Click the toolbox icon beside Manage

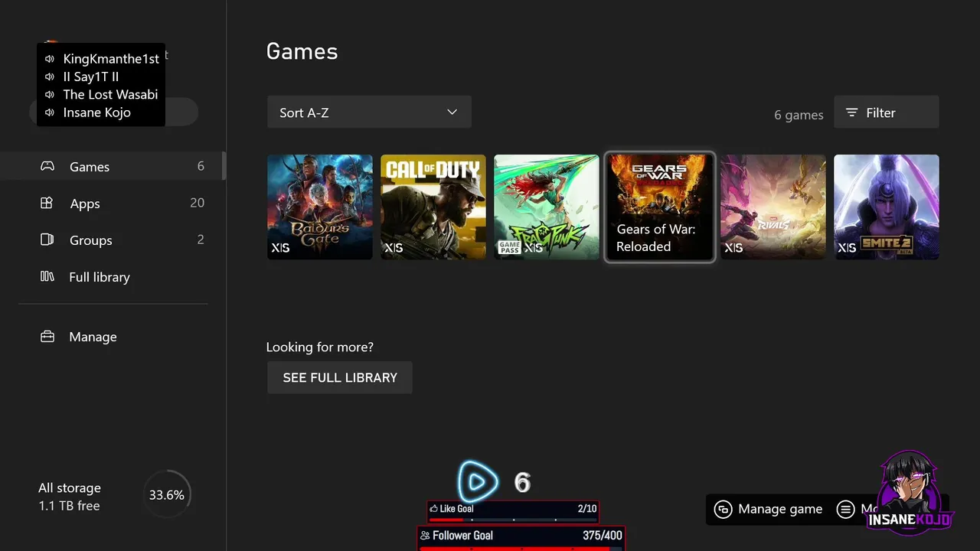pos(47,337)
